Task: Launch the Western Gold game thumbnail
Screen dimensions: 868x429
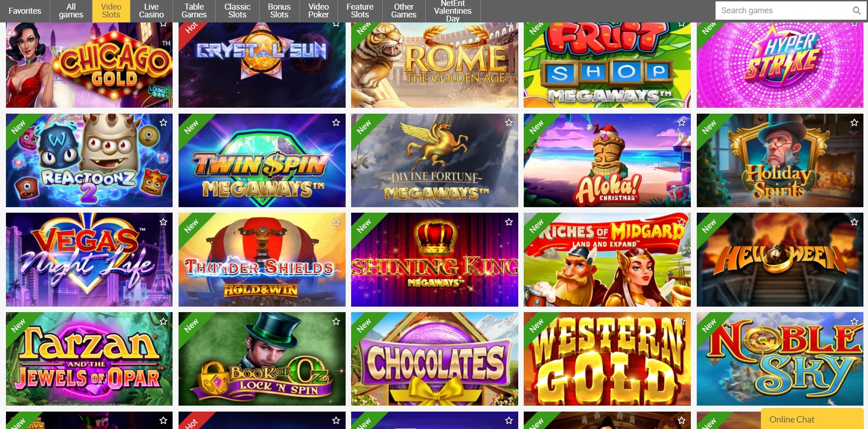Action: 607,359
